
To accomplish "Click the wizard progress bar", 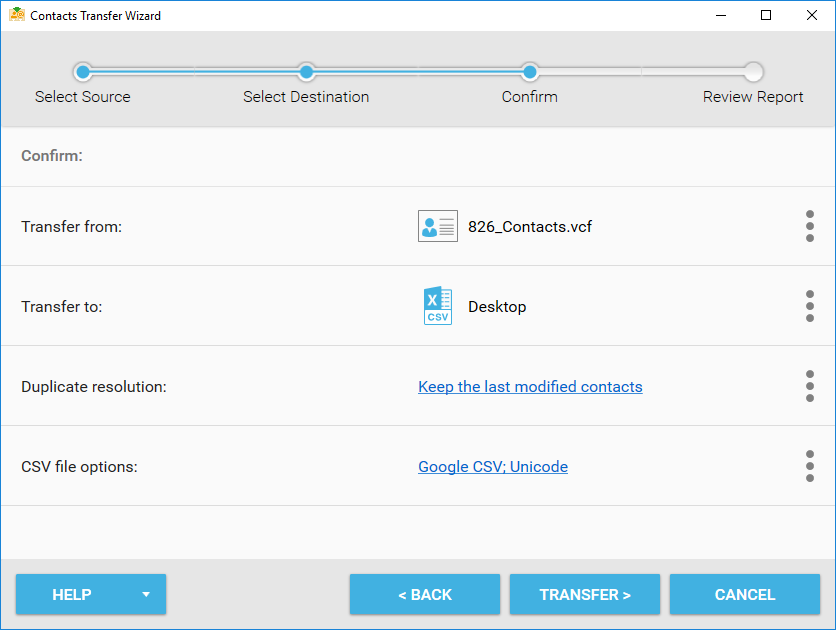I will tap(417, 73).
